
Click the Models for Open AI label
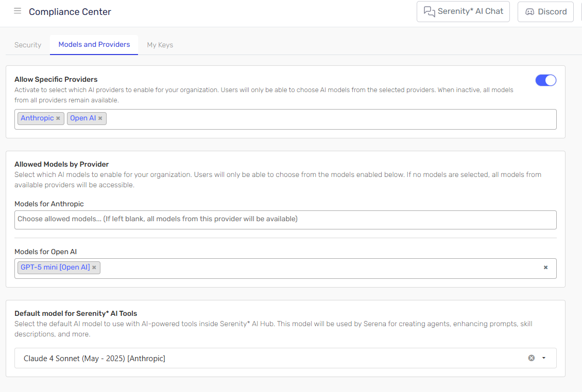(x=46, y=252)
